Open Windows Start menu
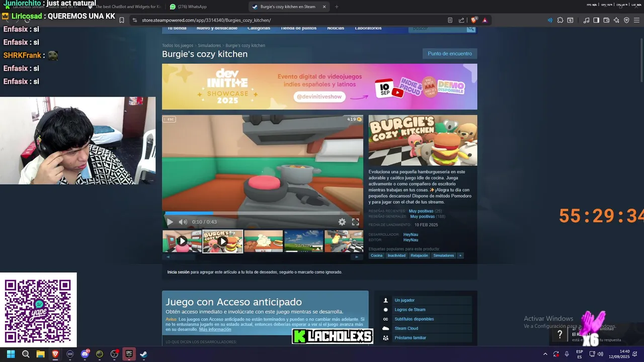The width and height of the screenshot is (644, 362). (11, 354)
